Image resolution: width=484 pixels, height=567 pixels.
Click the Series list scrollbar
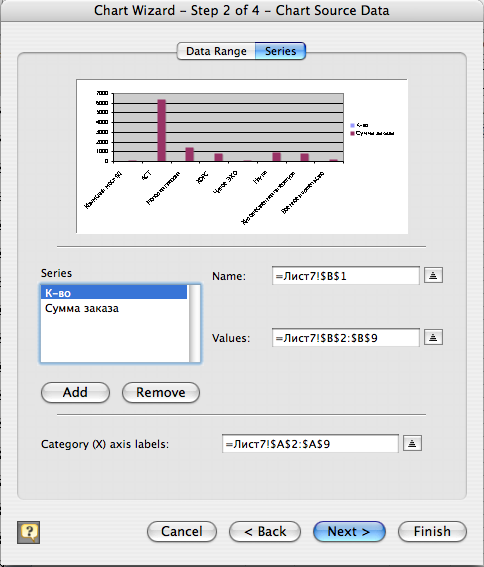195,323
